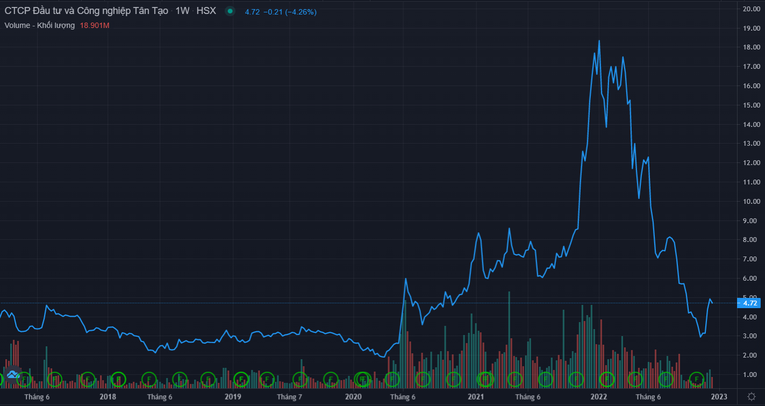Screen dimensions: 765x406
Task: Click the HSX exchange label
Action: coord(206,11)
